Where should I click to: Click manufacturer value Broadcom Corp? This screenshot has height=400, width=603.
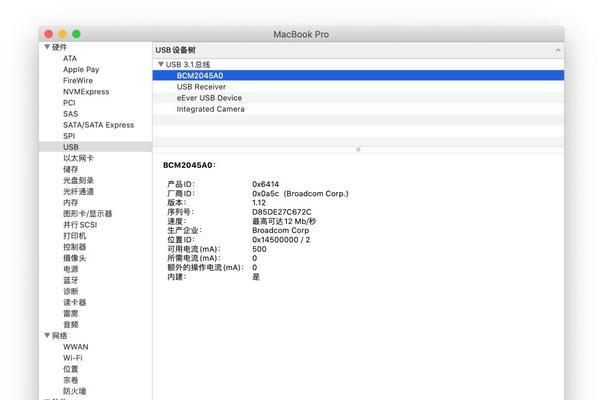click(x=280, y=230)
